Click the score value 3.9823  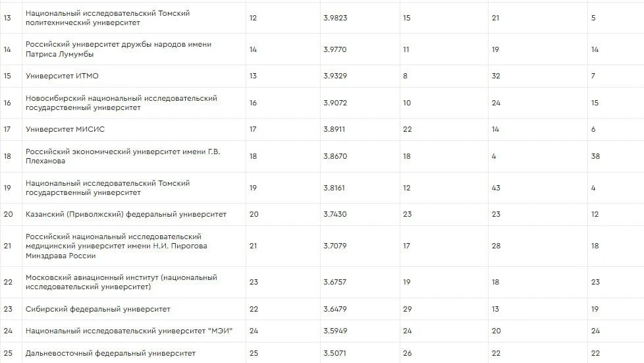[x=335, y=18]
